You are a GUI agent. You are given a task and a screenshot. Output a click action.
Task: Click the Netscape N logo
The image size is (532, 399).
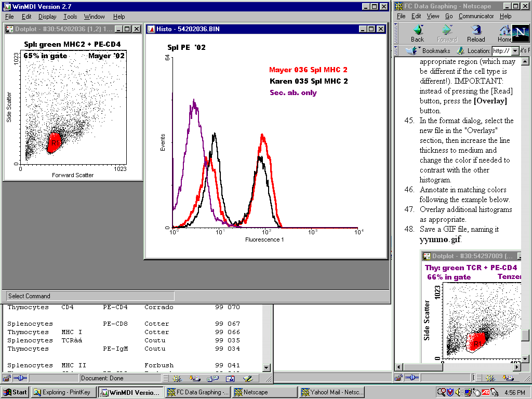(520, 33)
